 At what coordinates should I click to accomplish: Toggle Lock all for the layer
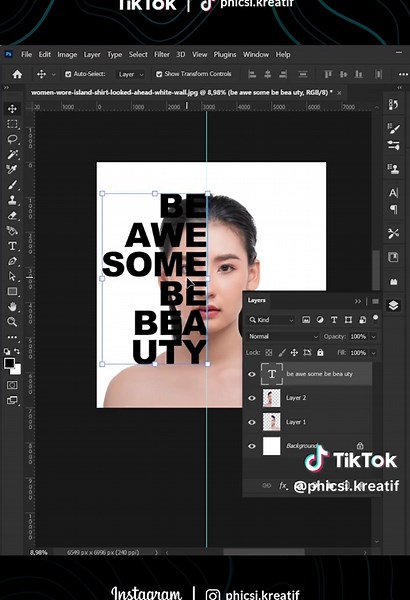click(320, 352)
